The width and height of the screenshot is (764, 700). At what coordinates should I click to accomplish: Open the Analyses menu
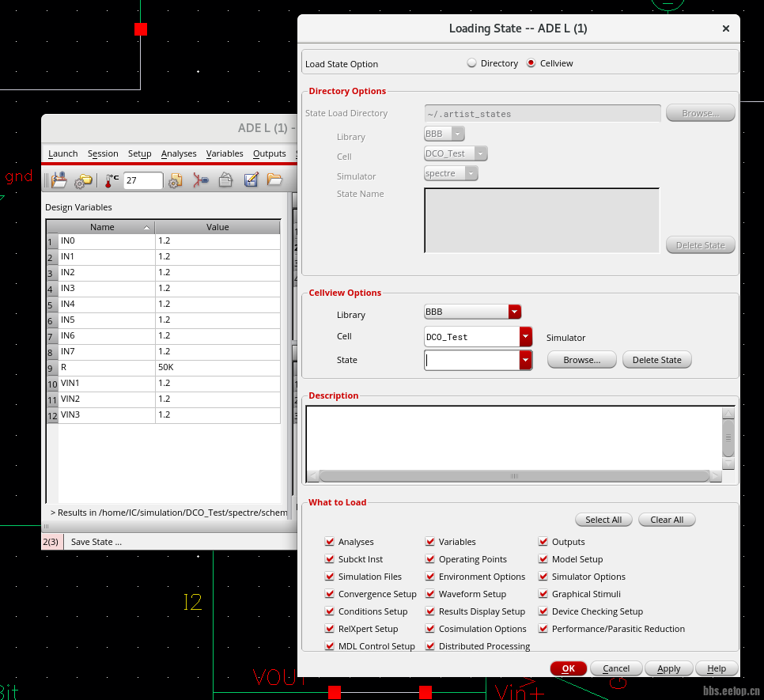(179, 153)
